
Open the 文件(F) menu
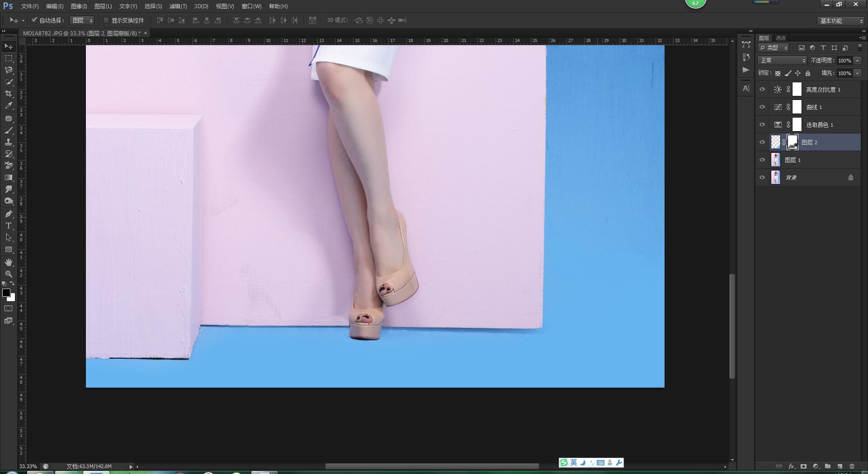tap(30, 6)
